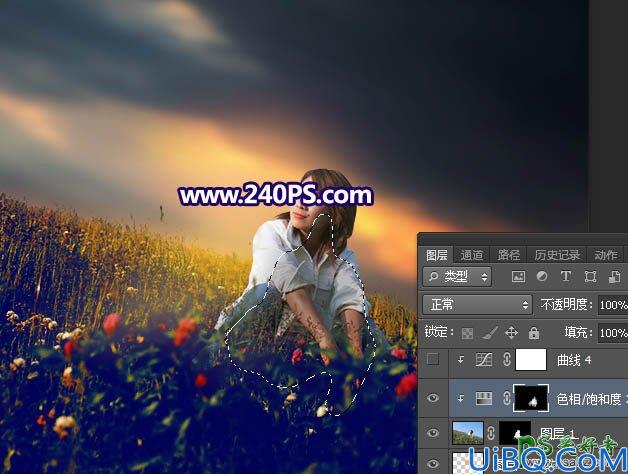
Task: Click the 填充 fill value field
Action: 613,333
